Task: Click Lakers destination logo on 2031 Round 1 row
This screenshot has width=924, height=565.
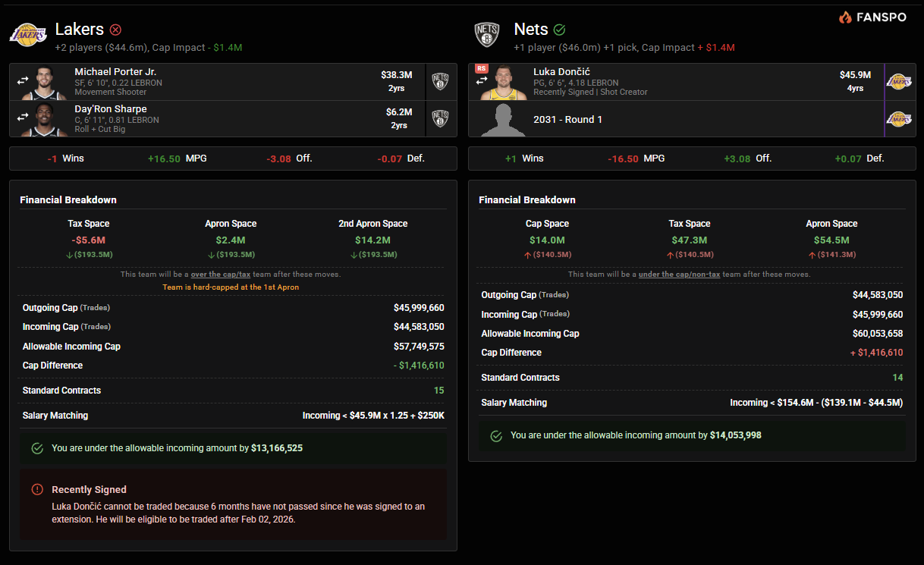Action: click(x=900, y=119)
